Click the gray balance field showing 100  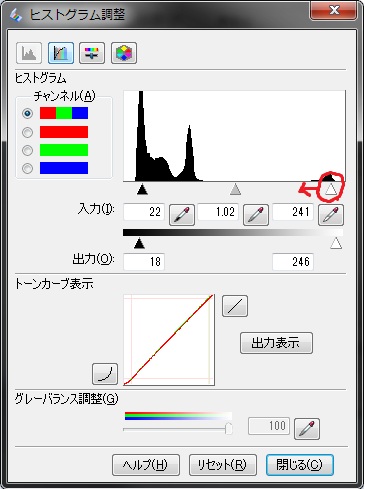(x=269, y=426)
